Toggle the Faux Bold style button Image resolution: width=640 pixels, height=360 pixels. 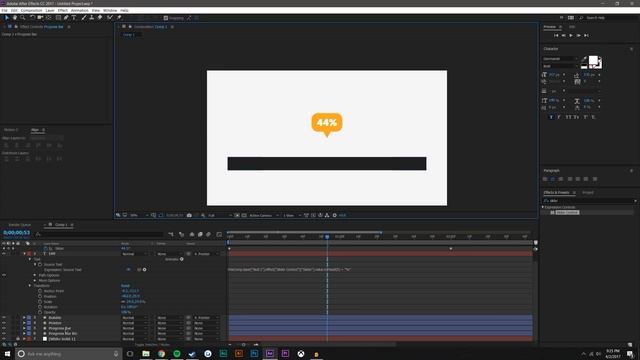551,117
